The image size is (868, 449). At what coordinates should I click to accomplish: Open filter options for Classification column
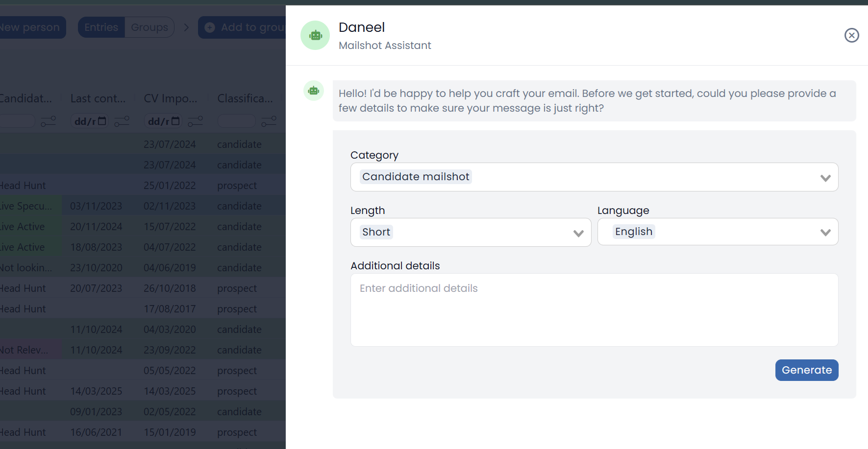click(x=269, y=121)
